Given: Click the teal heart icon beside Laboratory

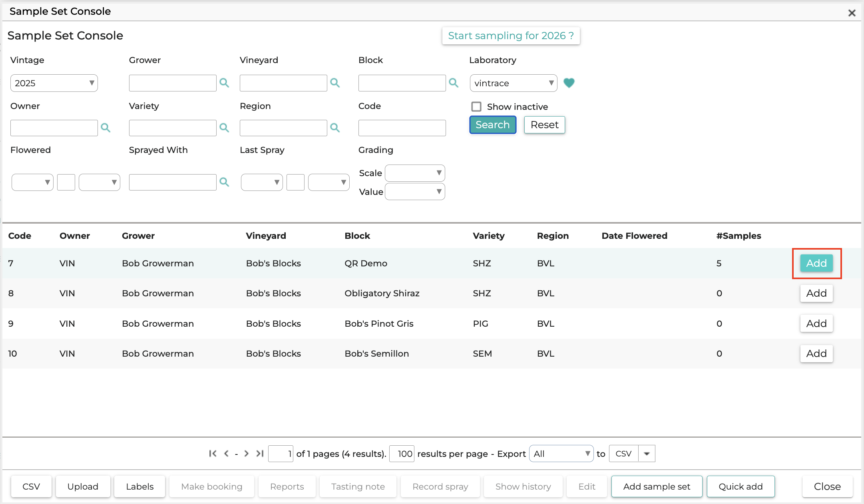Looking at the screenshot, I should 569,83.
